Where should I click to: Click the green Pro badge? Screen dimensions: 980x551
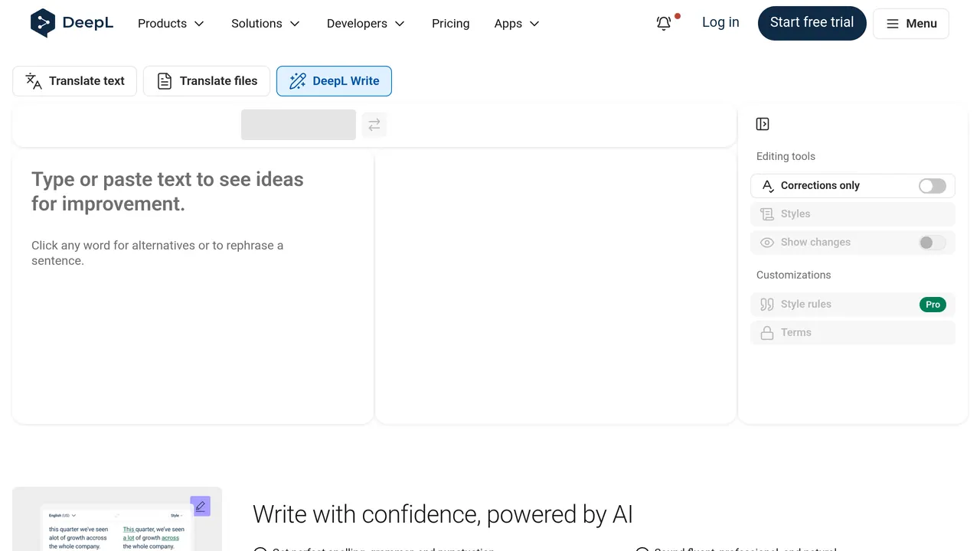(x=933, y=305)
